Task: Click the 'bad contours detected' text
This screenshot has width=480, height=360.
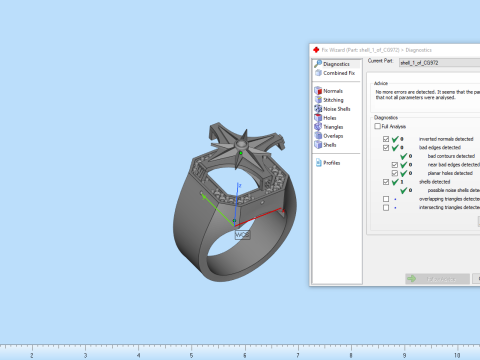Action: 451,156
